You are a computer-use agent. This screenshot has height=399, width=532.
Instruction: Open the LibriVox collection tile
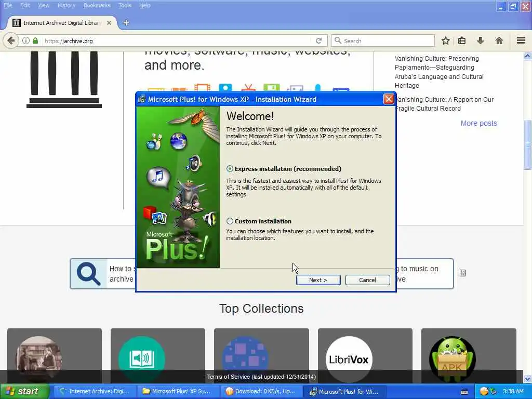(x=365, y=355)
